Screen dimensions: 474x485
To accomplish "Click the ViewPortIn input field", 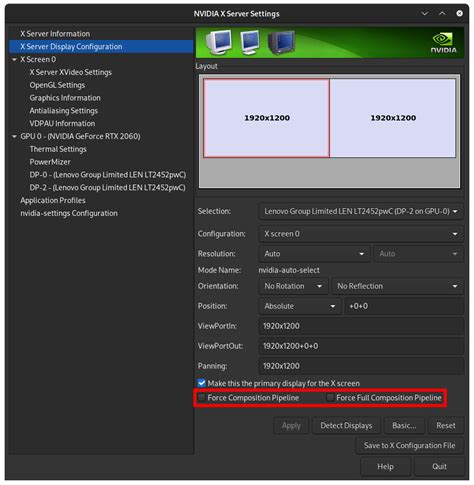I will (x=361, y=326).
